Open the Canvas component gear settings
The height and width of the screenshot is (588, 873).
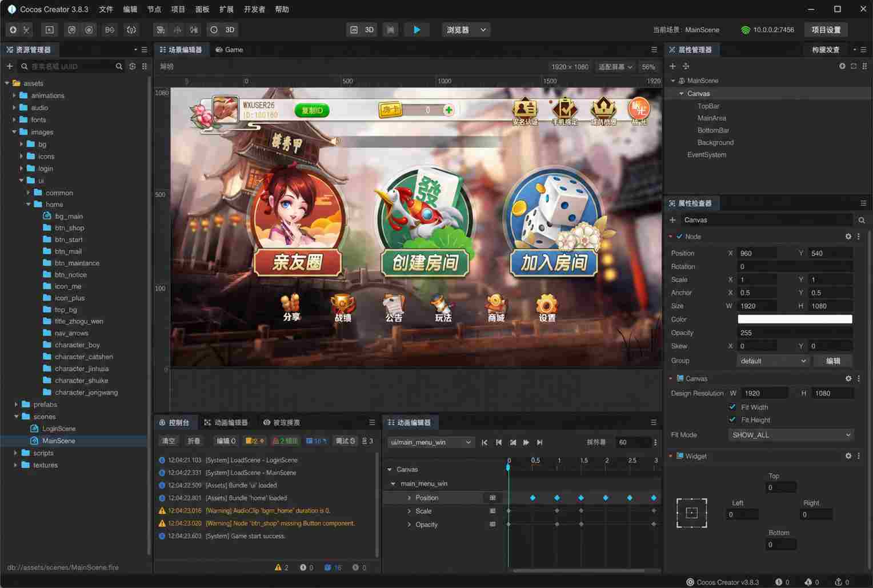click(848, 378)
